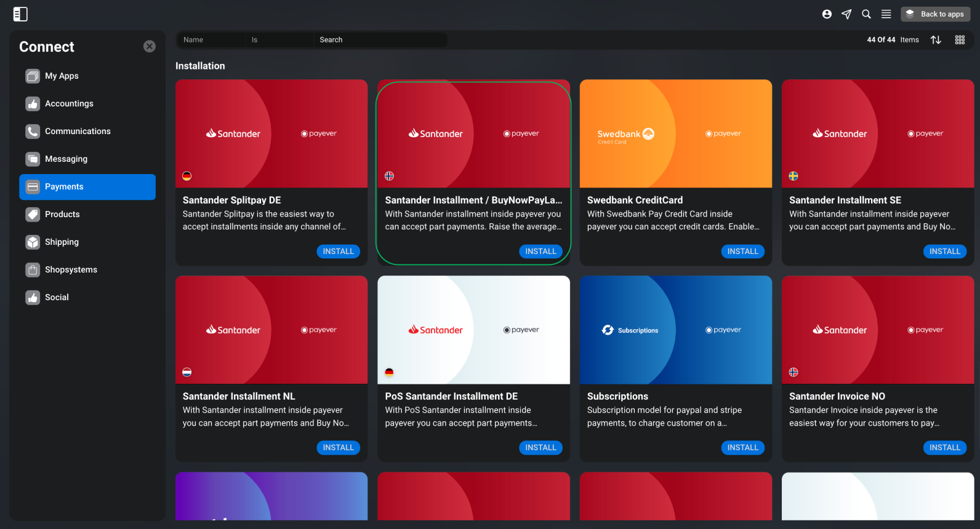The width and height of the screenshot is (980, 529).
Task: Switch view with the grid layout icon
Action: (x=960, y=40)
